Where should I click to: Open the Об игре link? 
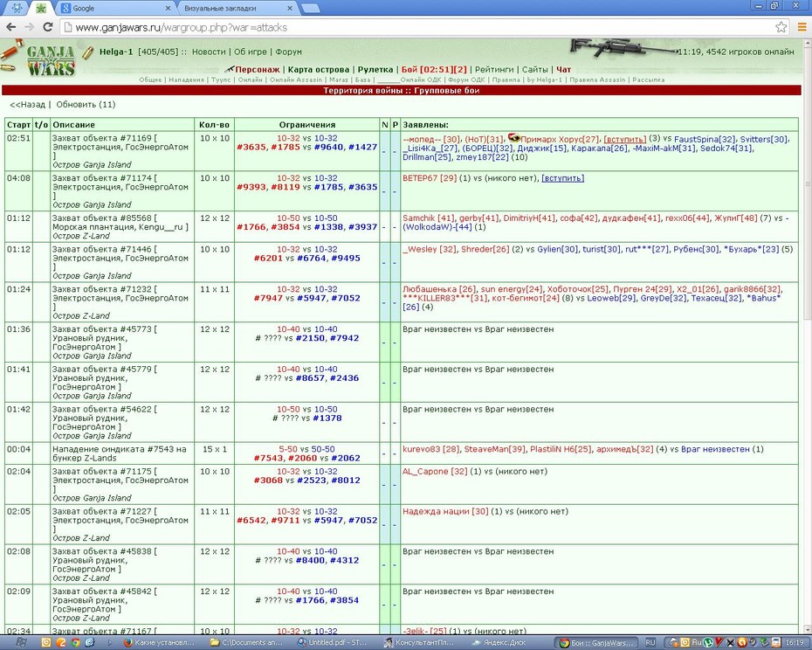coord(251,52)
